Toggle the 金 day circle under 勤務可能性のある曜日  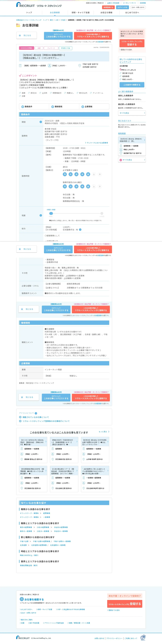tap(88, 186)
